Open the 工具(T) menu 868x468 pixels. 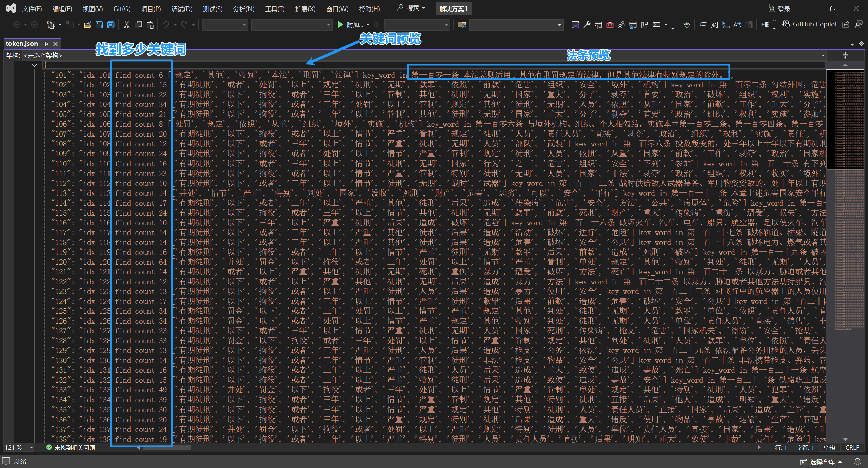275,9
